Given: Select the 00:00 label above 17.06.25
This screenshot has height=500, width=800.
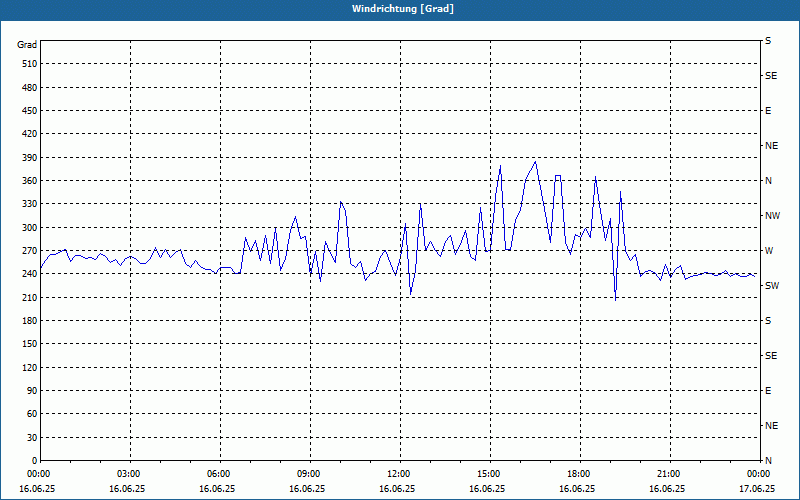Looking at the screenshot, I should coord(758,474).
